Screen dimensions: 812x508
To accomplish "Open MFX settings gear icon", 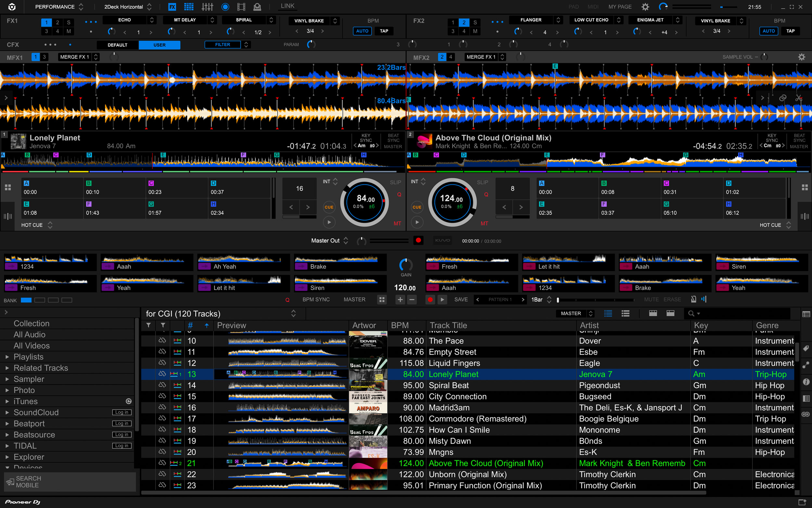I will tap(802, 57).
